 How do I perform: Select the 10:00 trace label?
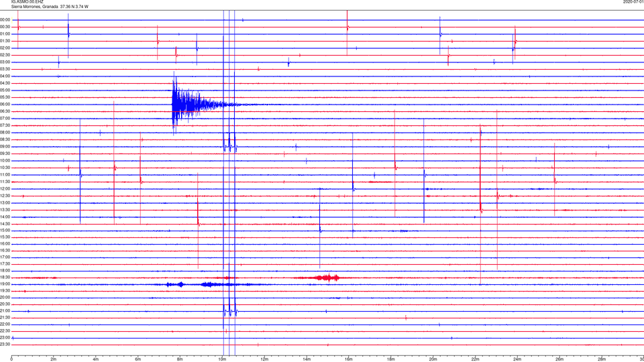pos(5,161)
